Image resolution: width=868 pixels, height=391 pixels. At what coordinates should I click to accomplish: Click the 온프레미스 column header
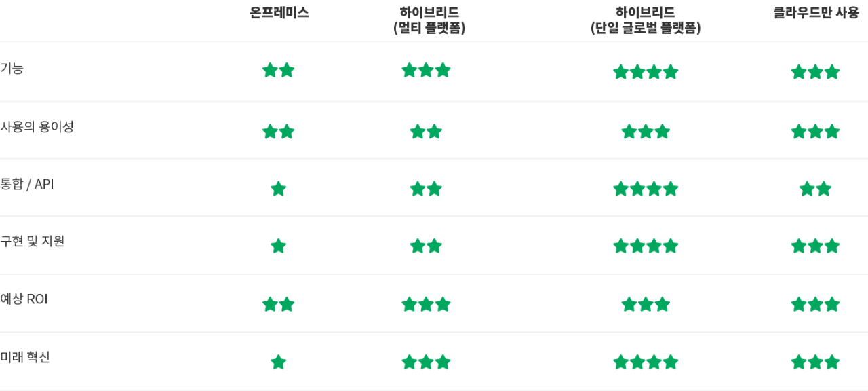click(x=279, y=13)
